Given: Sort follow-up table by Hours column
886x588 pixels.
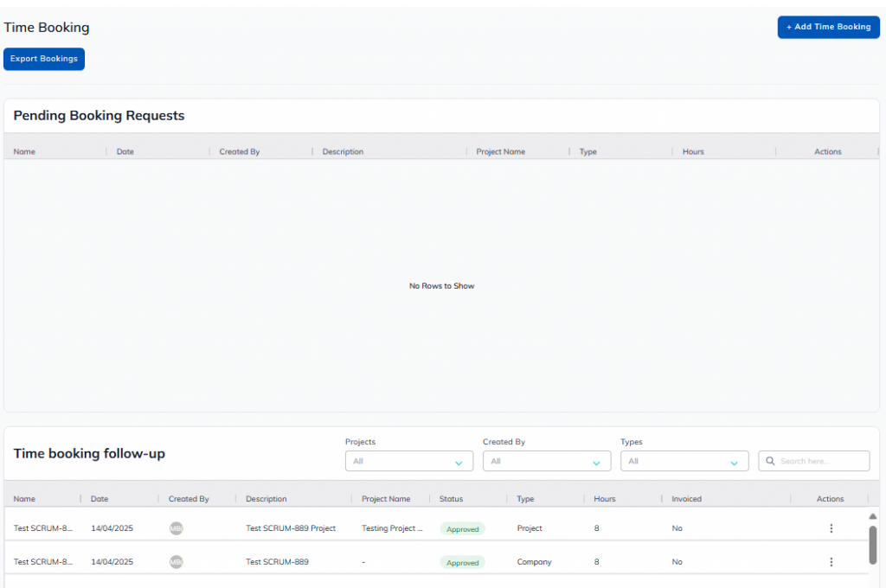Looking at the screenshot, I should pyautogui.click(x=603, y=499).
